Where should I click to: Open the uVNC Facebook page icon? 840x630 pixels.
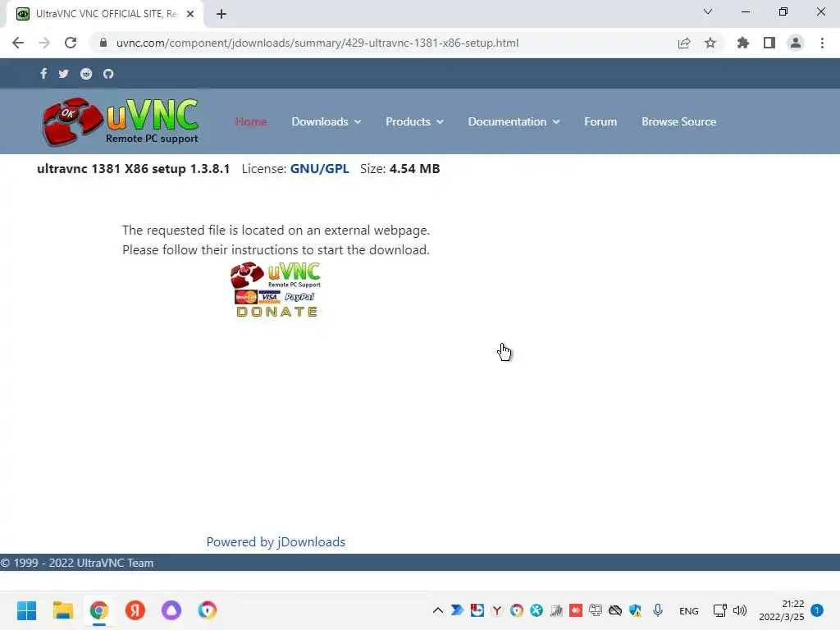pyautogui.click(x=43, y=73)
